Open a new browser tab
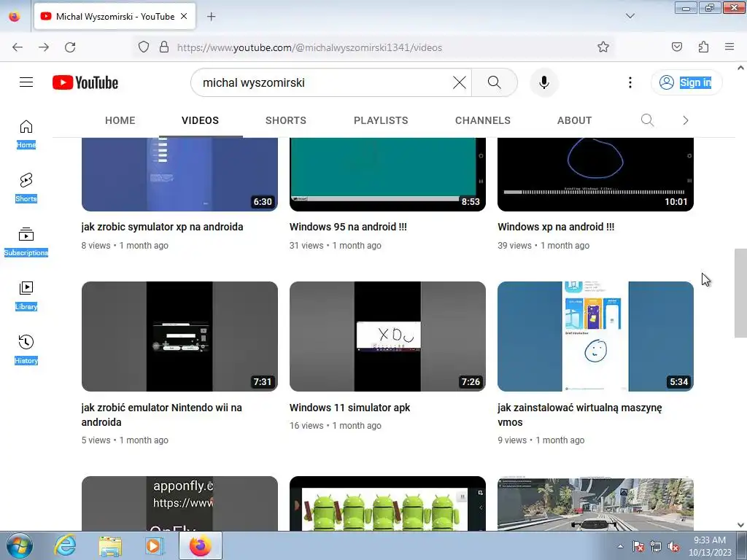 coord(211,16)
